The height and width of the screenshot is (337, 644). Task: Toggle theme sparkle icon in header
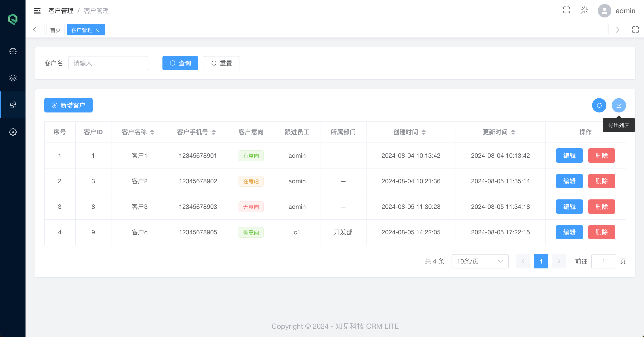[x=584, y=10]
